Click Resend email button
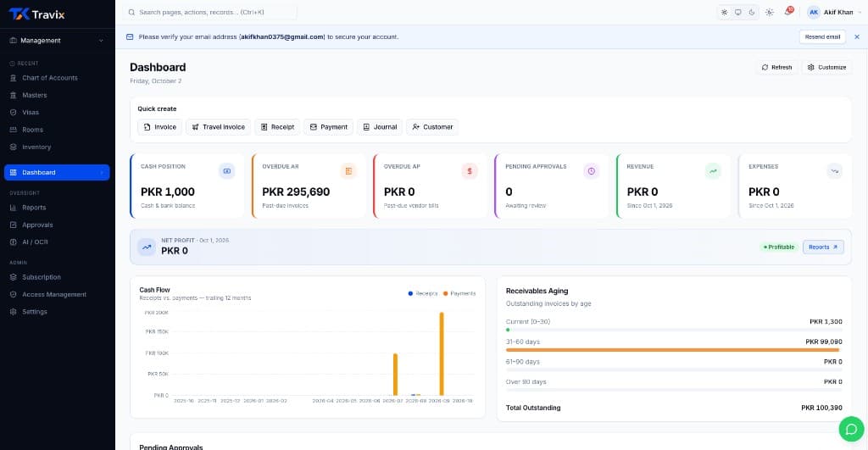 822,37
